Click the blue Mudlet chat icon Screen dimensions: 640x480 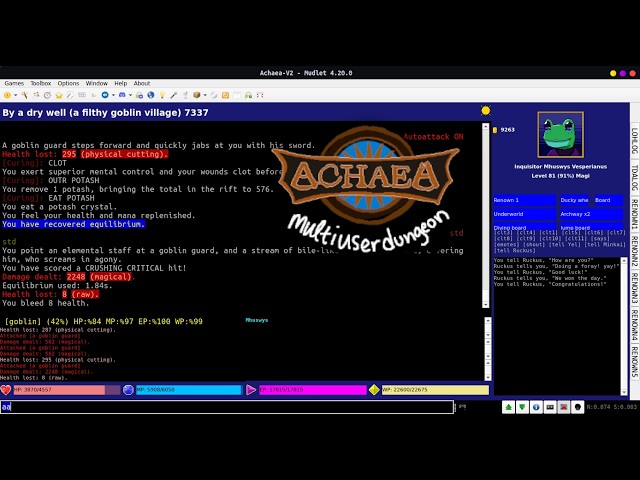pyautogui.click(x=105, y=95)
